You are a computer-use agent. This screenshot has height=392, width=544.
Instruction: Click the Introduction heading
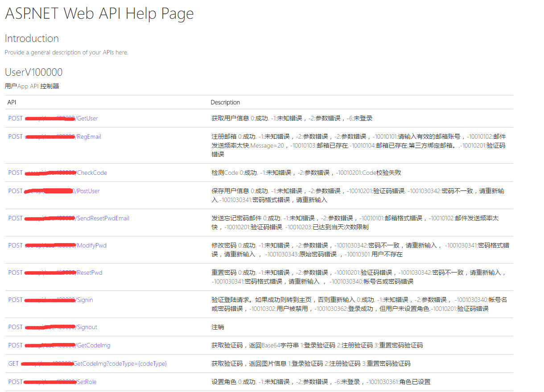point(32,38)
